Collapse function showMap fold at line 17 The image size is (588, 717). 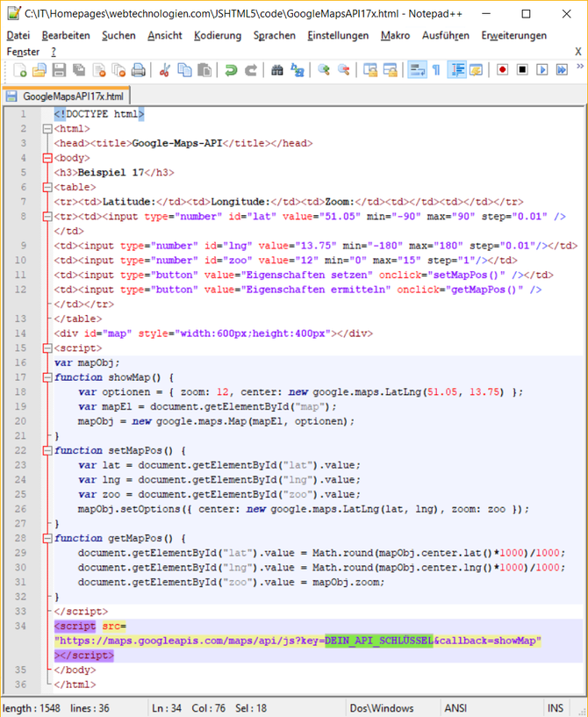(x=47, y=377)
